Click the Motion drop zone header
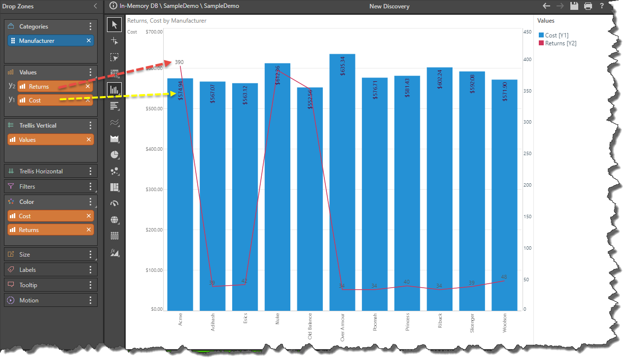630x364 pixels. (29, 300)
